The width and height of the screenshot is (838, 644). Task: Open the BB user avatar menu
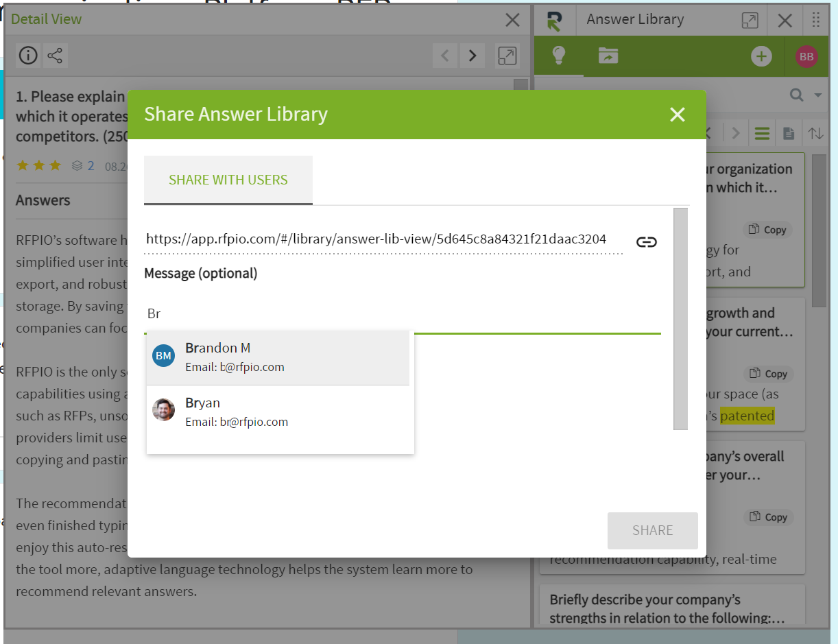pyautogui.click(x=806, y=56)
